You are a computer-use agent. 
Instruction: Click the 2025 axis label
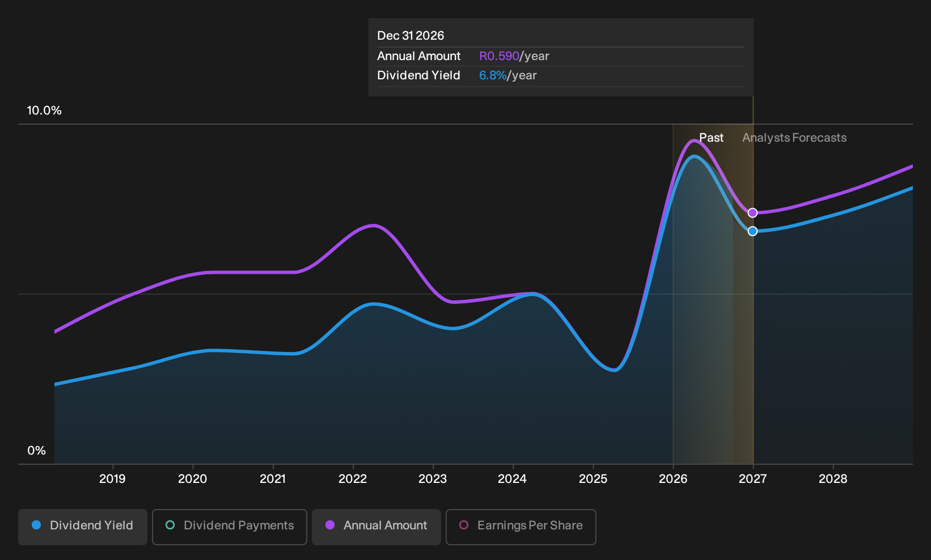coord(593,479)
